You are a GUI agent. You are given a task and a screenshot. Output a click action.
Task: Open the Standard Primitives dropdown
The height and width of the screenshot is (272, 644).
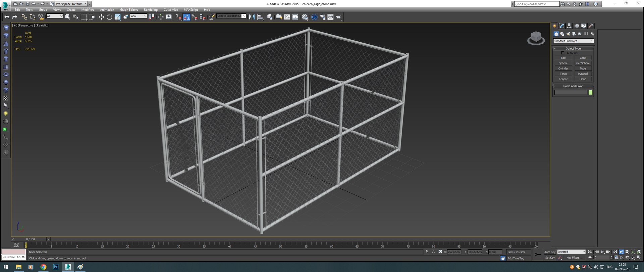pos(574,41)
